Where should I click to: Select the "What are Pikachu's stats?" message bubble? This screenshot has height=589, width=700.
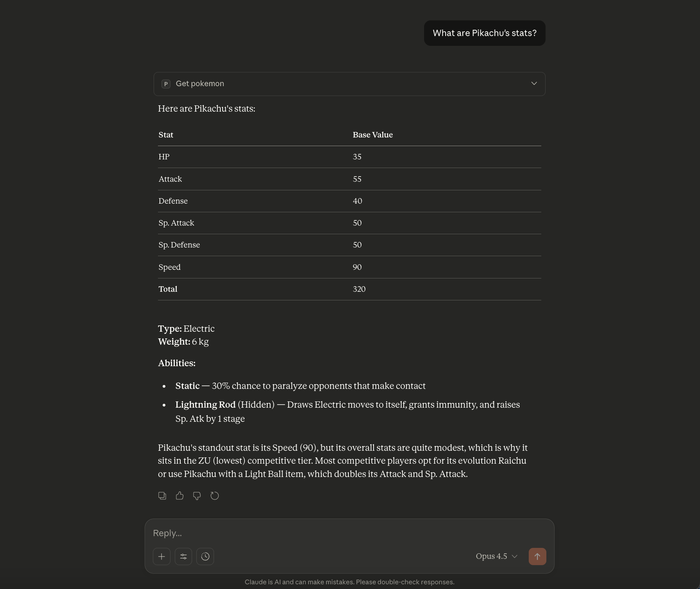(484, 33)
